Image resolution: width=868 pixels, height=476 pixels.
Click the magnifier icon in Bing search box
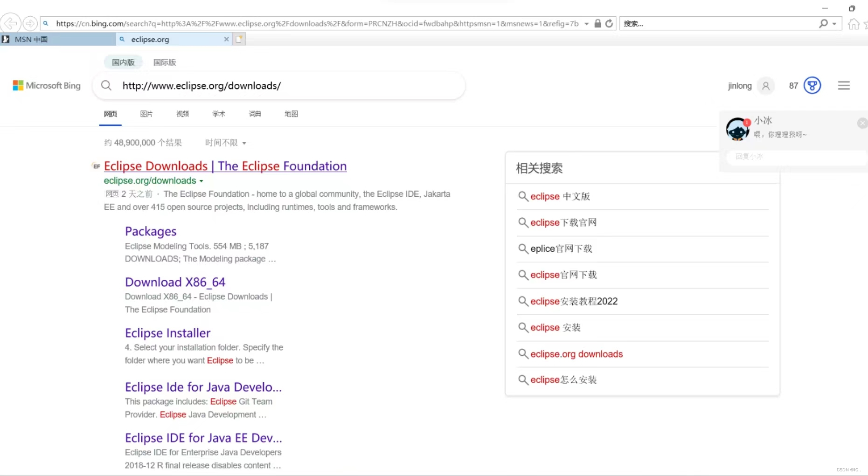[x=106, y=85]
